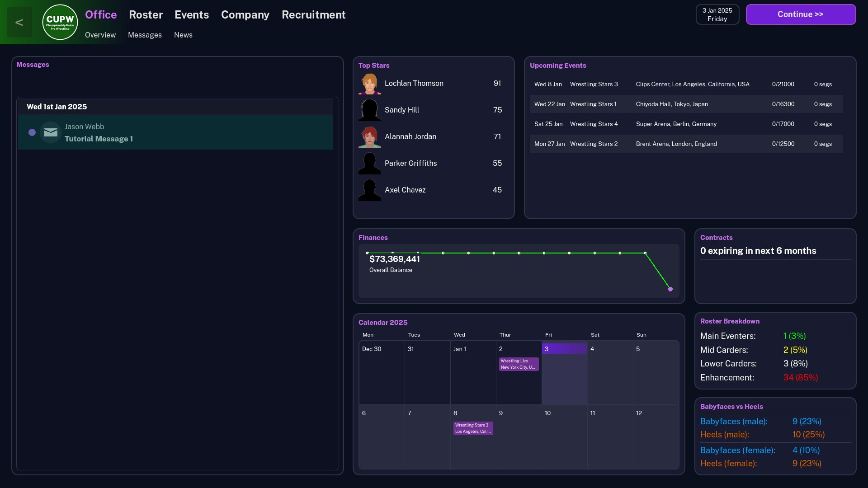
Task: Switch to the Messages tab
Action: 144,35
